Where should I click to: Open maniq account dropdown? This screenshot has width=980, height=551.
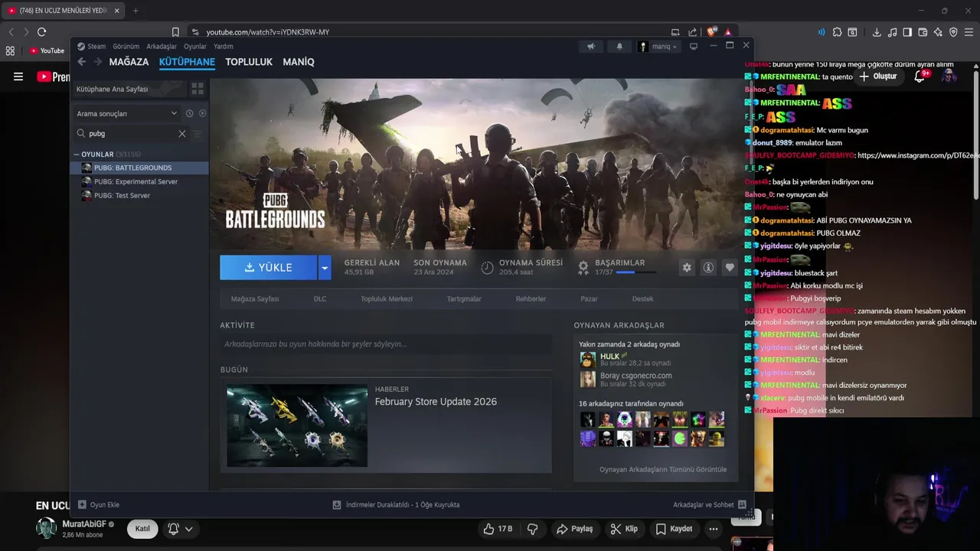tap(658, 47)
